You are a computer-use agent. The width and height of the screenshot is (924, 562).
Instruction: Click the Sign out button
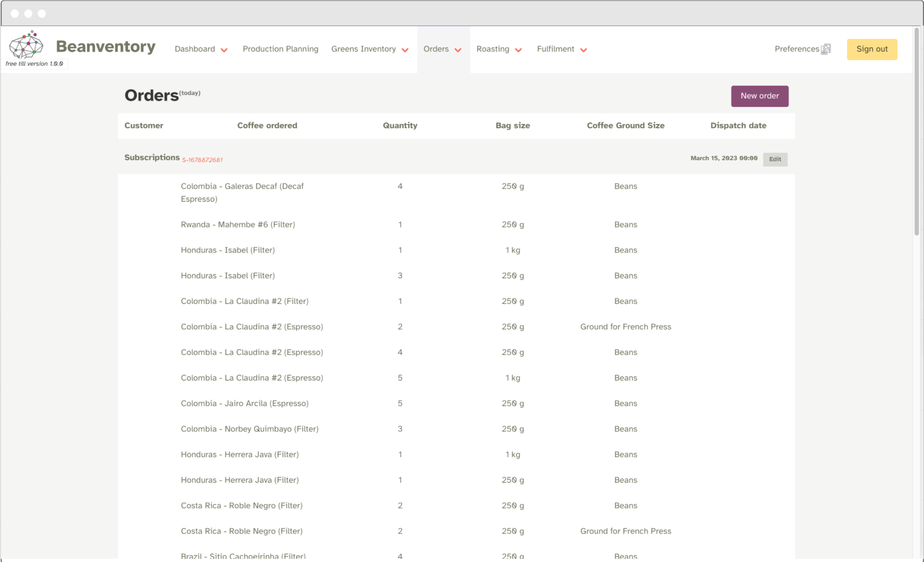872,49
